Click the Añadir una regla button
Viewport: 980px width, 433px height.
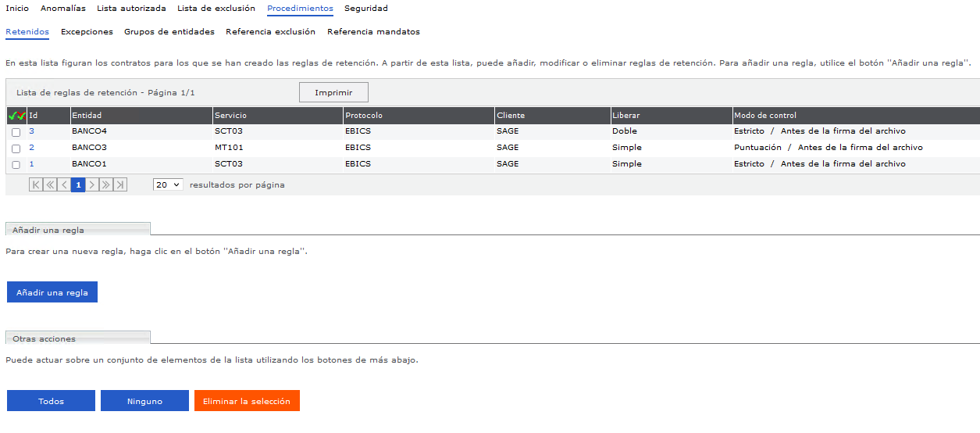click(52, 292)
